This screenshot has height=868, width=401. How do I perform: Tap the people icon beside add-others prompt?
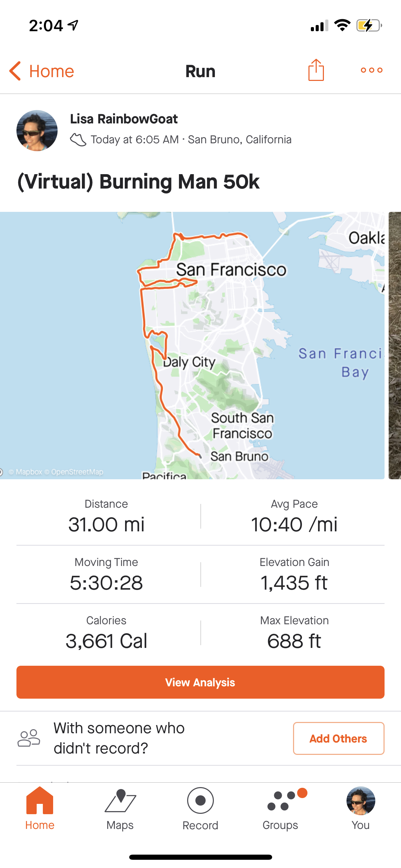tap(29, 738)
